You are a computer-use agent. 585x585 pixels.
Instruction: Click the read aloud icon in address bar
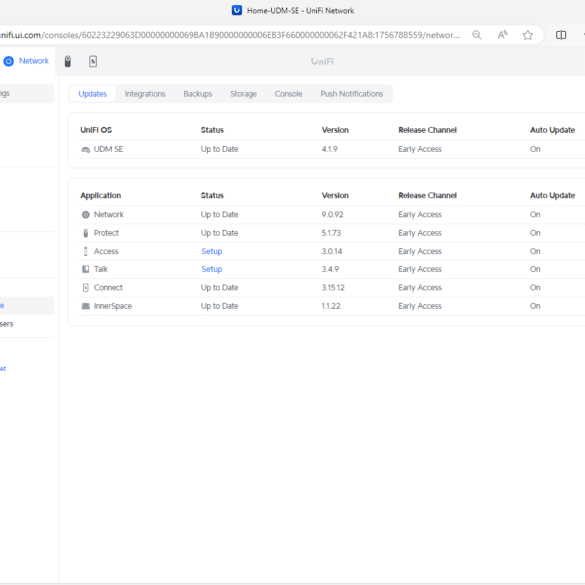coord(502,35)
